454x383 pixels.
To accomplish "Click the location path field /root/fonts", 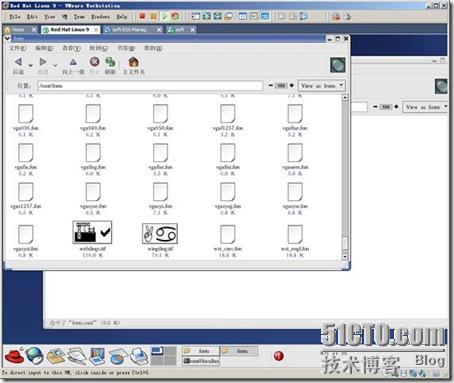I will coord(150,86).
